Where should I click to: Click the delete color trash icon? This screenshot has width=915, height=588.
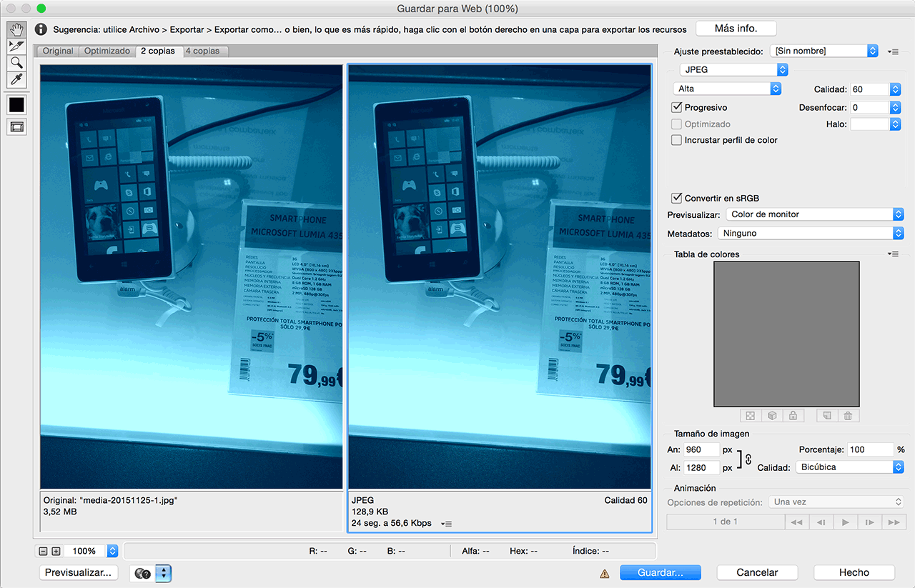pyautogui.click(x=848, y=415)
